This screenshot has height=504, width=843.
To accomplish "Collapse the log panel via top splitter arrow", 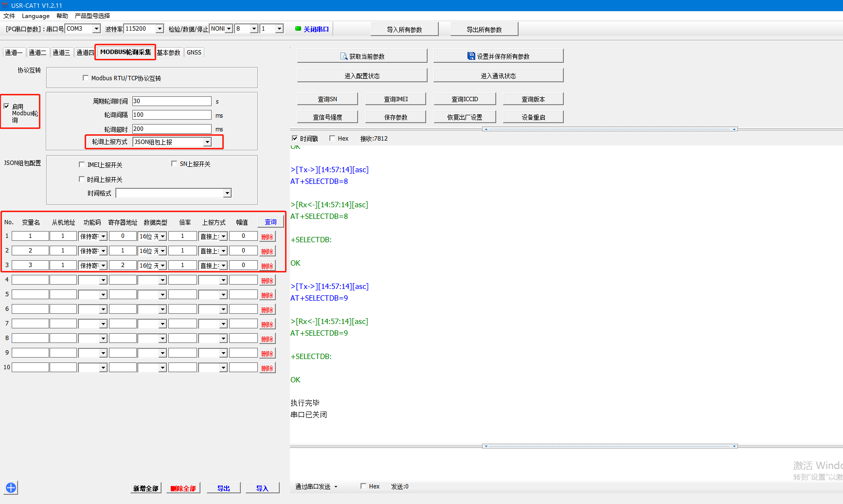I will [x=485, y=129].
